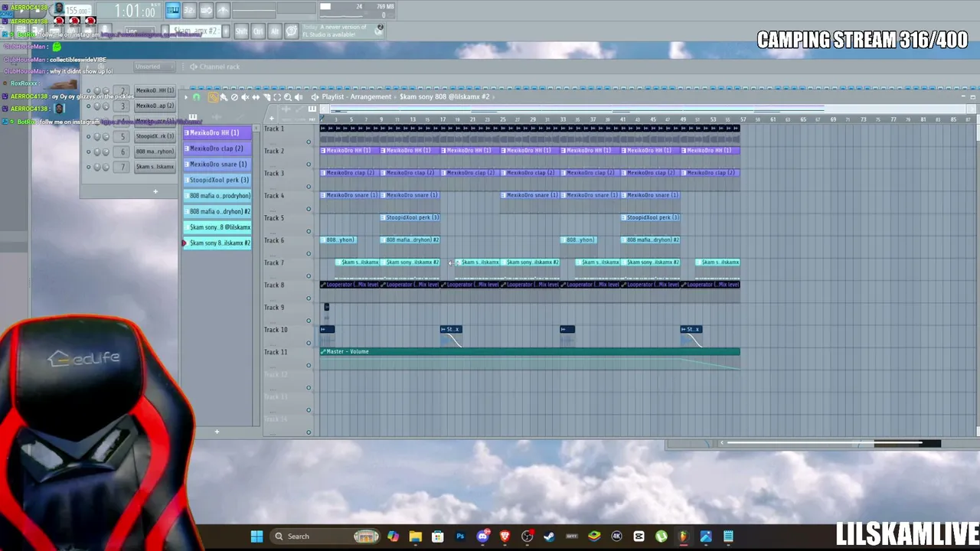Viewport: 980px width, 551px height.
Task: Select the Draw pencil tool in Playlist toolbar
Action: coord(213,97)
